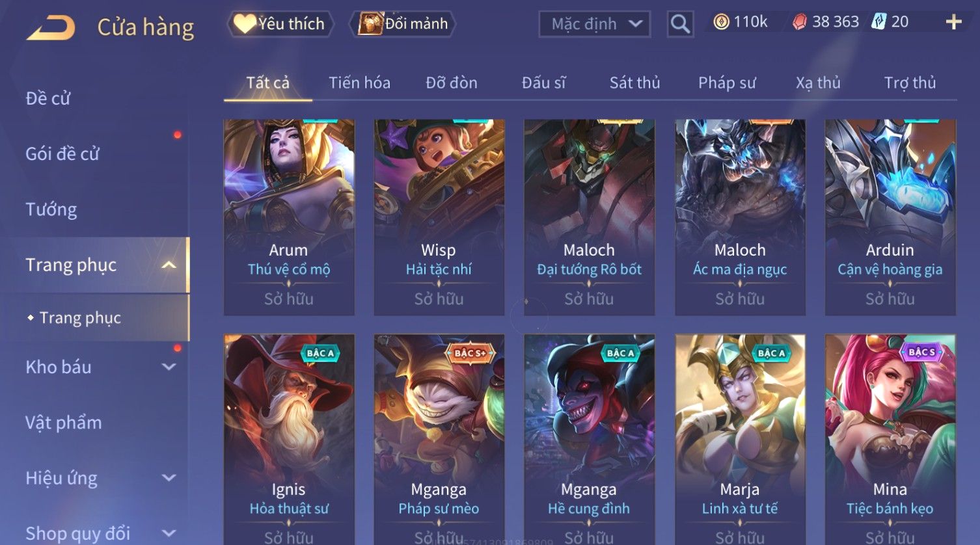Expand the Hiệu ứng sidebar section
Screen dimensions: 980x545
[169, 478]
